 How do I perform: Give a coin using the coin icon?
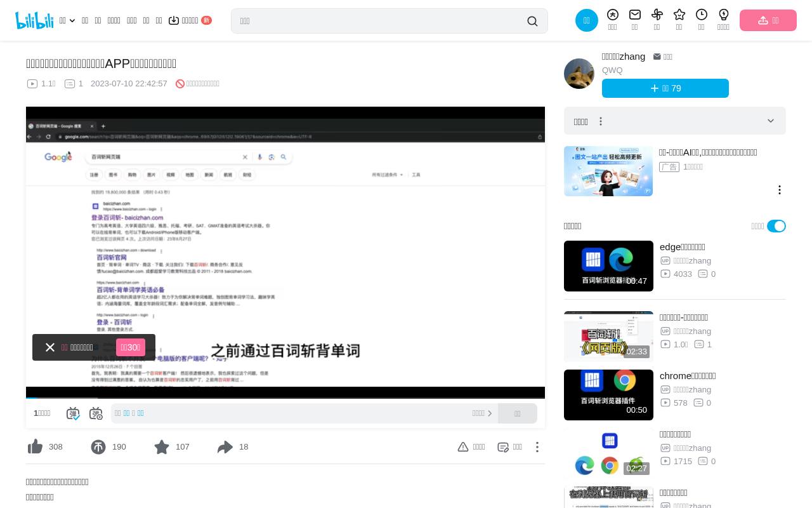pos(98,447)
